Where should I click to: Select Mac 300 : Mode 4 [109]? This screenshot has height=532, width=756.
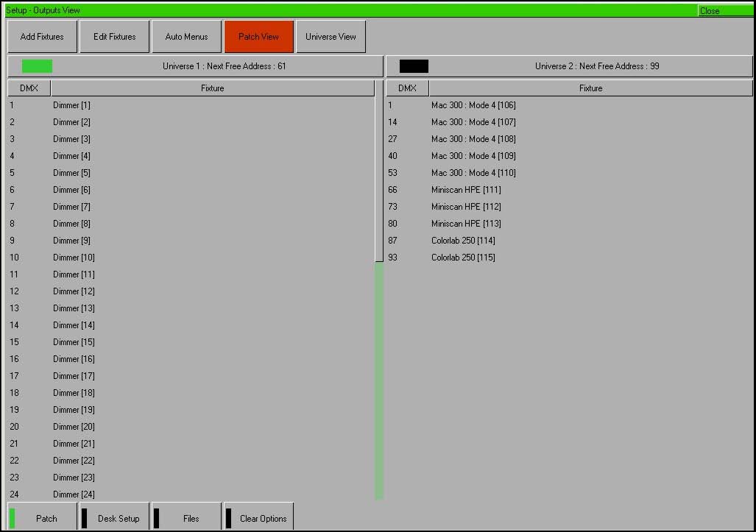point(473,156)
